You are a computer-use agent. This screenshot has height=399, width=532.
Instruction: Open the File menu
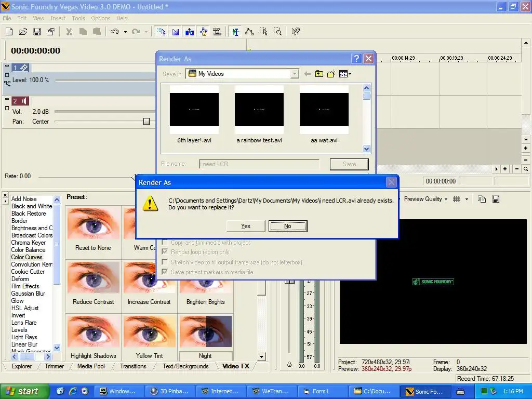(7, 18)
